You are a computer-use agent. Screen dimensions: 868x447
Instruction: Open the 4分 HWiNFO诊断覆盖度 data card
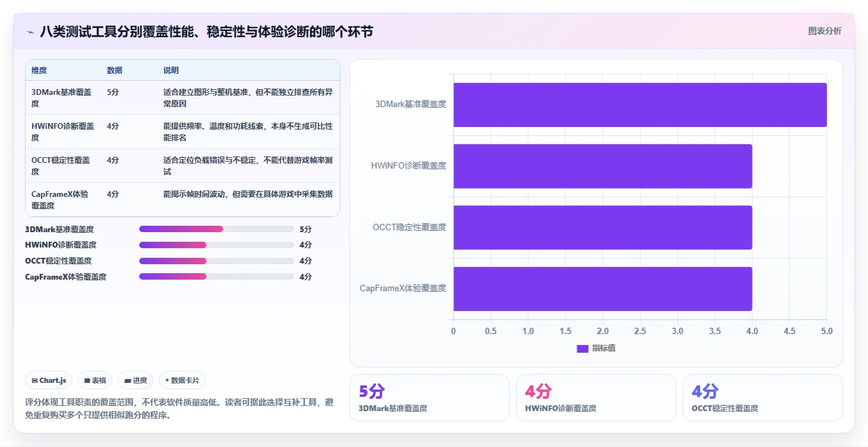596,398
